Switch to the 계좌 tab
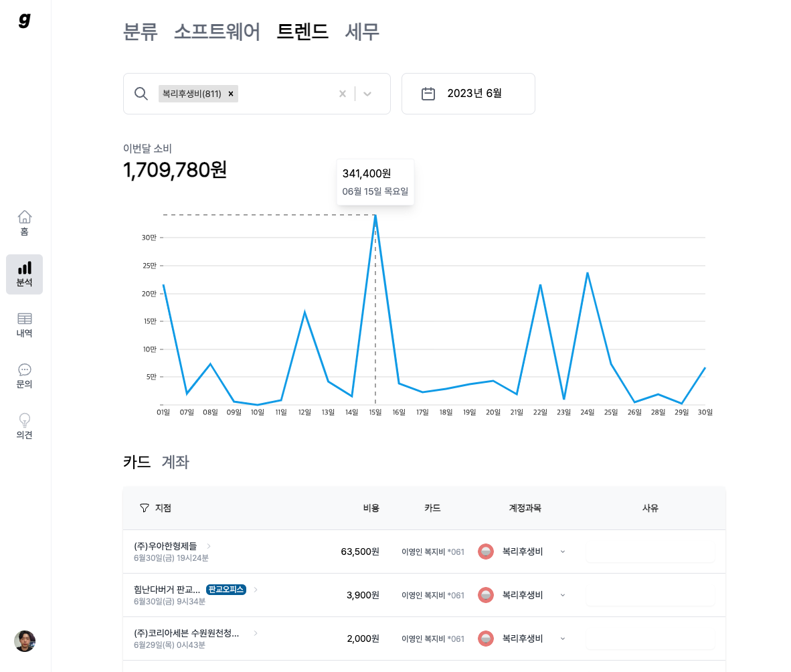This screenshot has height=672, width=791. (x=175, y=463)
